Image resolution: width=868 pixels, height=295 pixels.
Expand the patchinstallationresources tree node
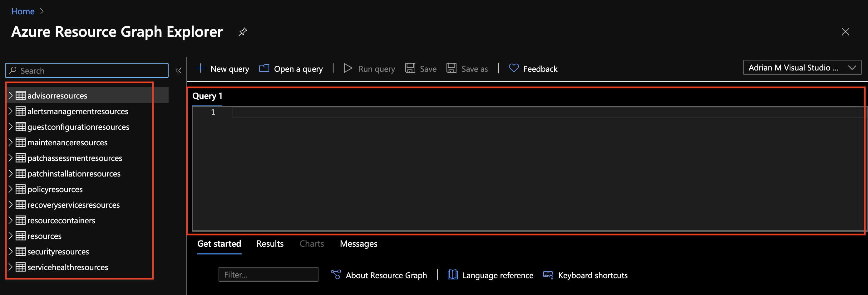tap(10, 174)
